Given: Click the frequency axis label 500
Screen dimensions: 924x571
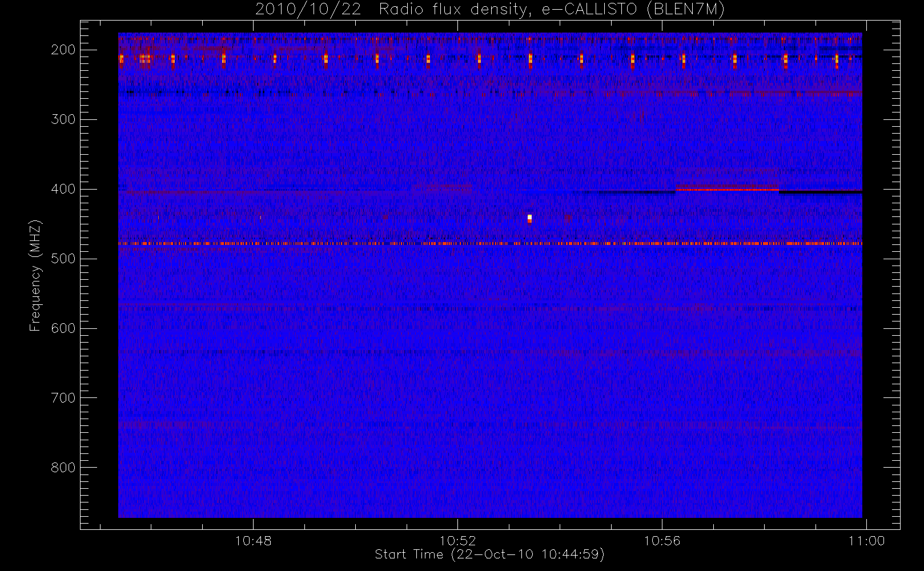Looking at the screenshot, I should coord(63,259).
